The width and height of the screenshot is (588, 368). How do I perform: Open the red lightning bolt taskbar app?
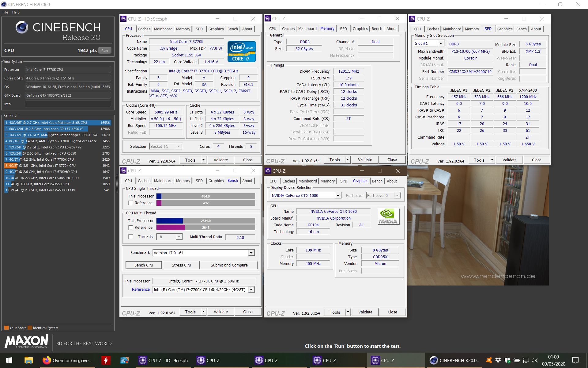click(106, 360)
